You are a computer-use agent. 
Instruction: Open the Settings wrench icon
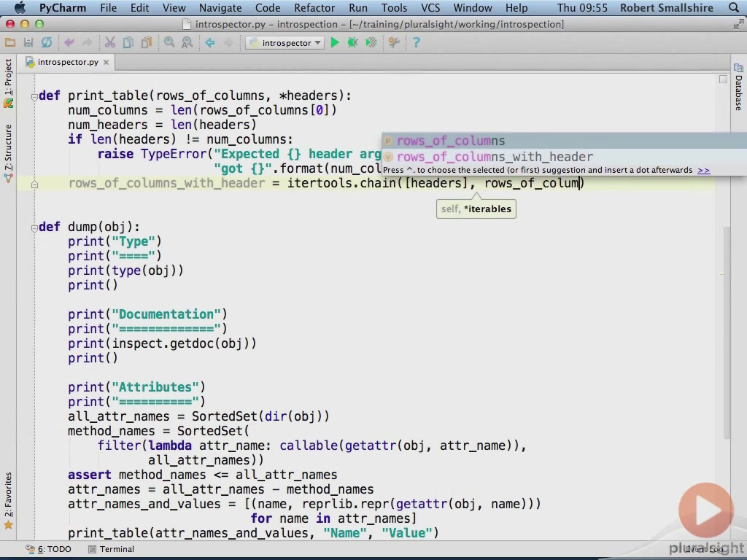(395, 43)
